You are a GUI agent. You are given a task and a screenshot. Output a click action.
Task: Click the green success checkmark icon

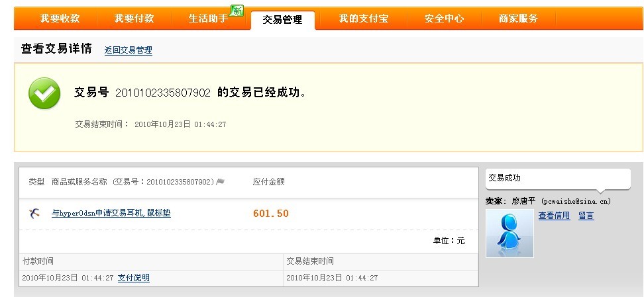[44, 93]
